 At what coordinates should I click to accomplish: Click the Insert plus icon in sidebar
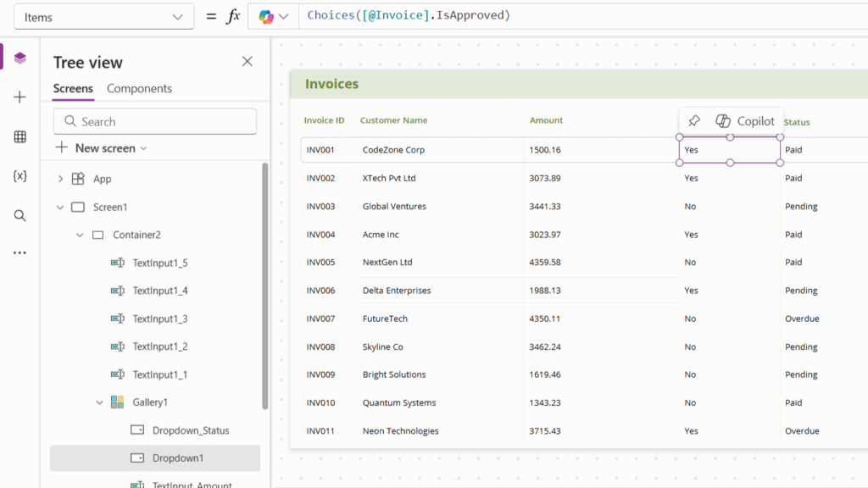20,97
